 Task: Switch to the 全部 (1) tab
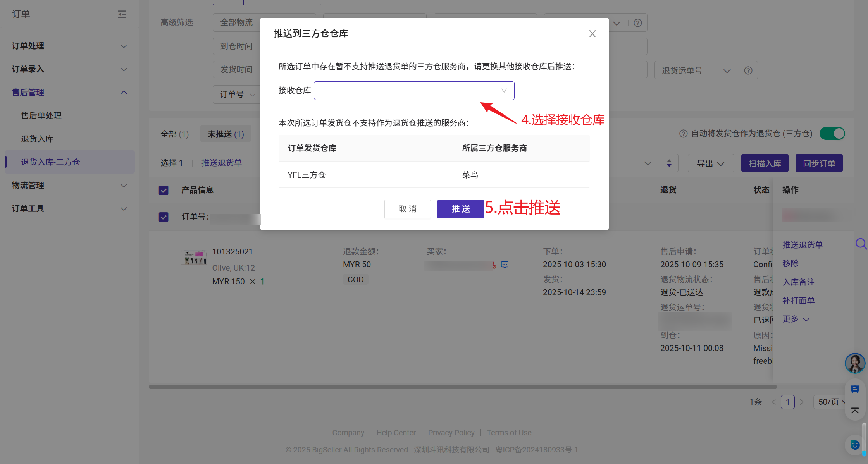click(174, 134)
